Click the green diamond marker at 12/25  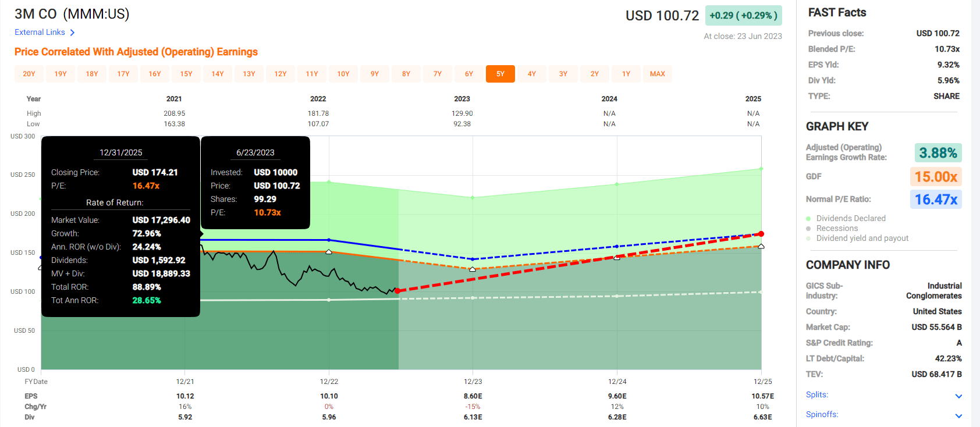tap(761, 169)
